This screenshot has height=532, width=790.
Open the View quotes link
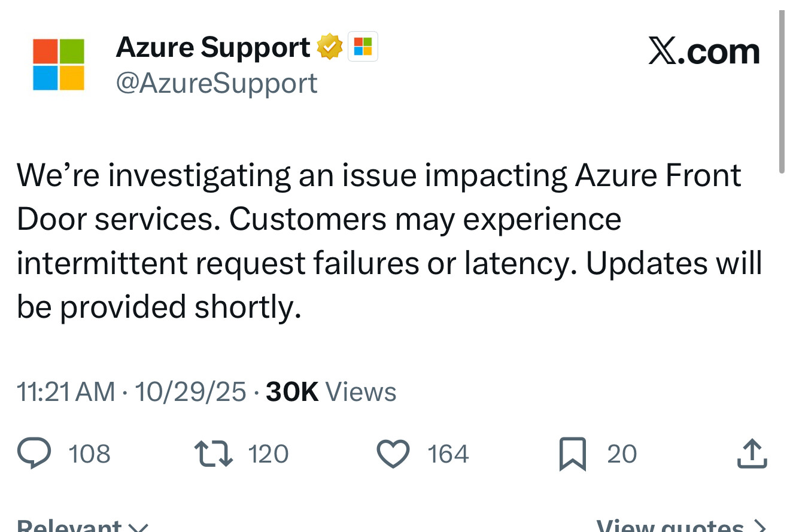[x=681, y=525]
